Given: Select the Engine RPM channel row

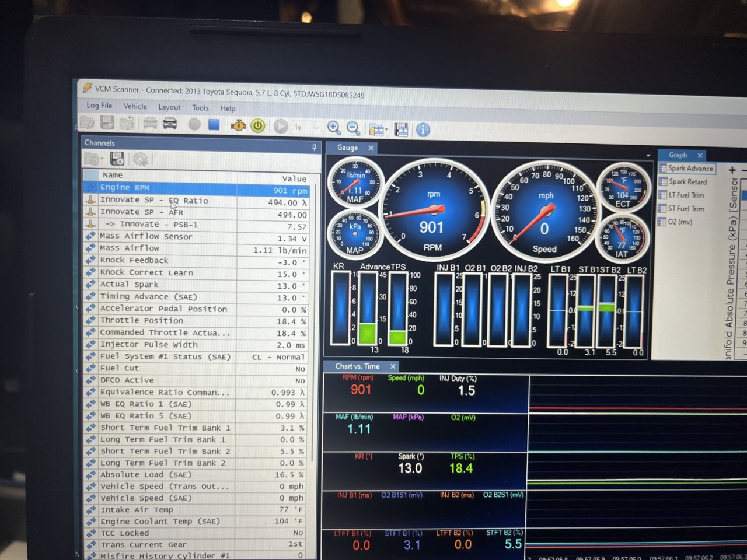Looking at the screenshot, I should coord(196,189).
